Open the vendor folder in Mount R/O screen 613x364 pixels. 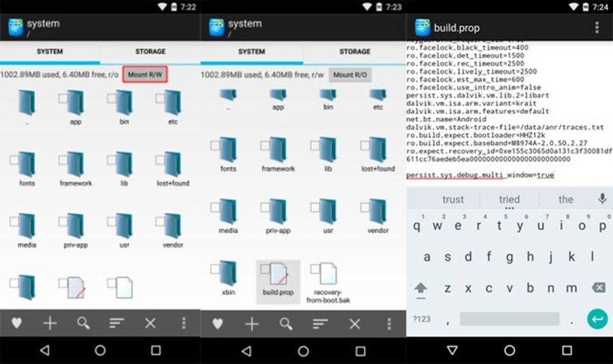(378, 216)
